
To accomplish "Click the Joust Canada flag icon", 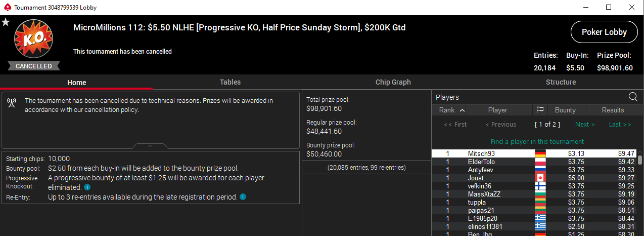I will coord(540,178).
